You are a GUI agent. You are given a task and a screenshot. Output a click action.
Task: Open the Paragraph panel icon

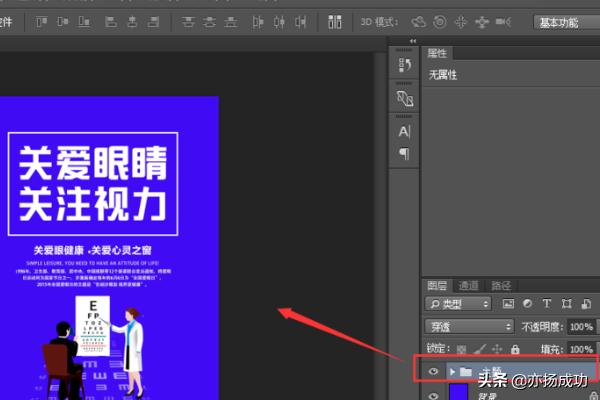coord(404,153)
